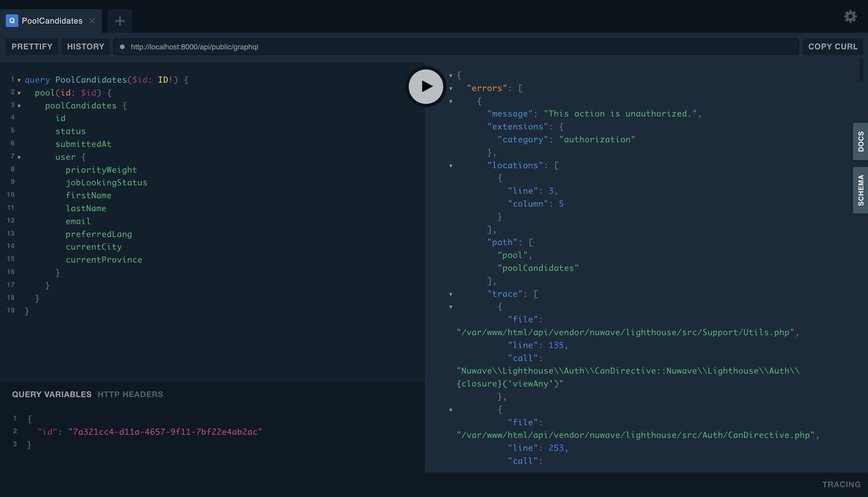Collapse the "errors" array in response
868x497 pixels.
(451, 89)
